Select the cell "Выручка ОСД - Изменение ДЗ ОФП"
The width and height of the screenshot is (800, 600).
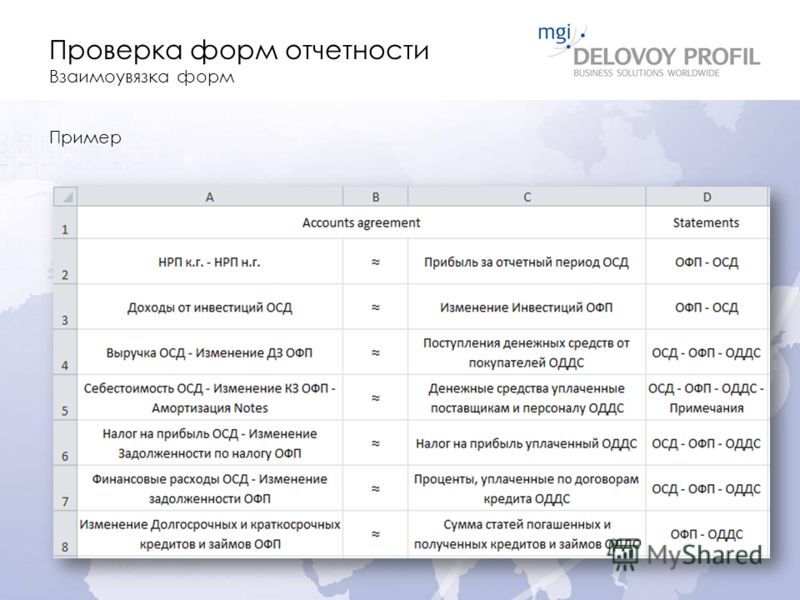[x=210, y=353]
